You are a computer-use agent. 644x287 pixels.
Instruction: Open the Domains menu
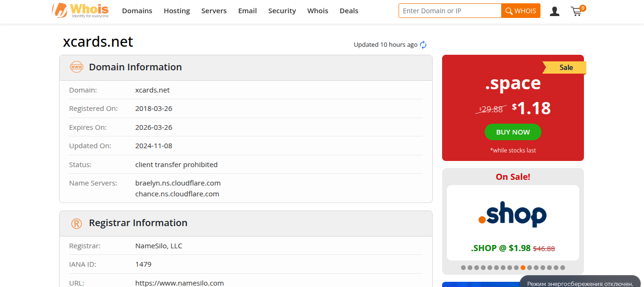click(x=137, y=11)
